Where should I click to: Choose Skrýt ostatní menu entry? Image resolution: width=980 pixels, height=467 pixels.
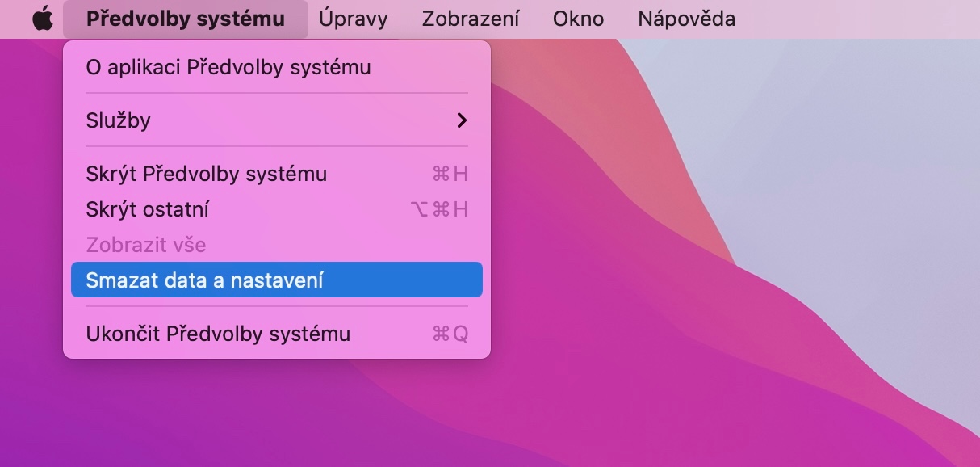point(147,209)
